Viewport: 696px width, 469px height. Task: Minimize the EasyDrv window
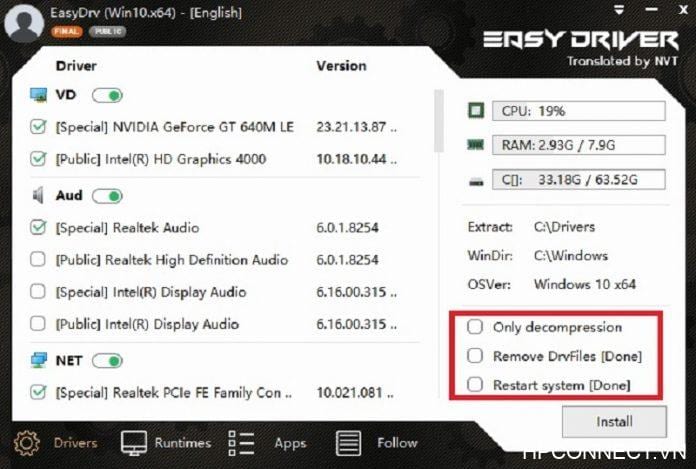tap(652, 9)
